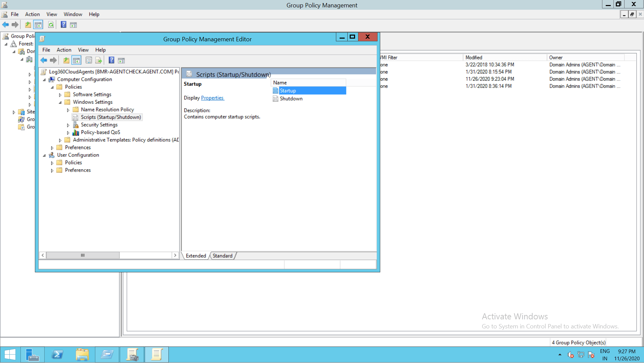Open Window menu in Group Policy Management

73,14
